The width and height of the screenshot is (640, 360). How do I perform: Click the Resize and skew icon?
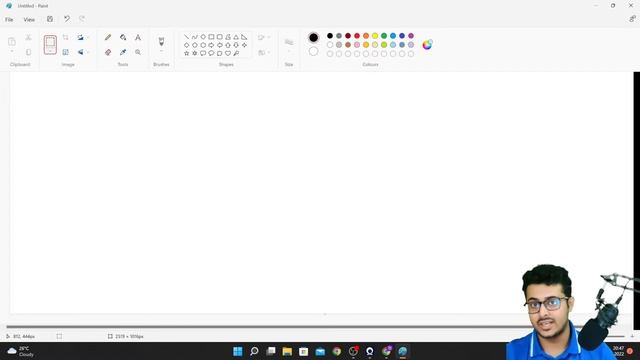click(x=65, y=52)
